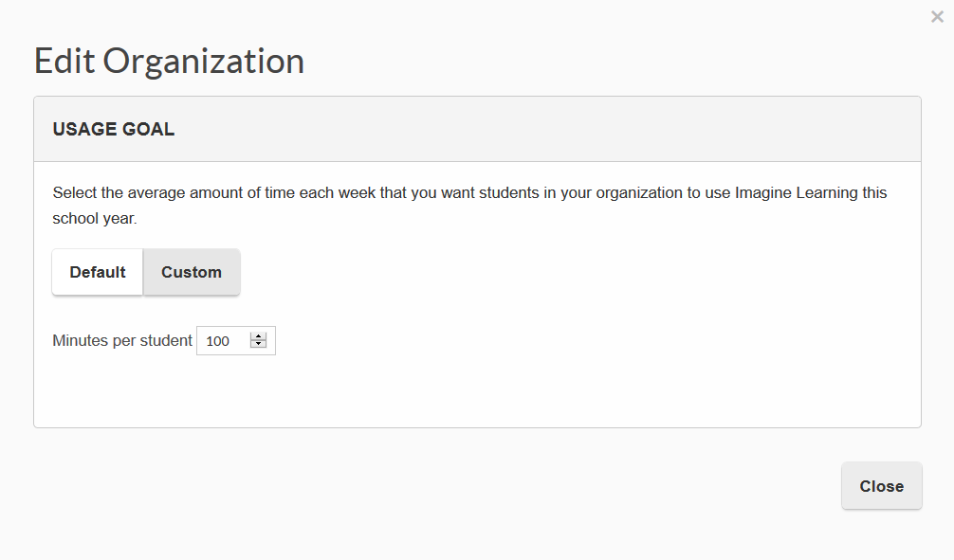Dismiss the dialog with the X icon

[937, 17]
